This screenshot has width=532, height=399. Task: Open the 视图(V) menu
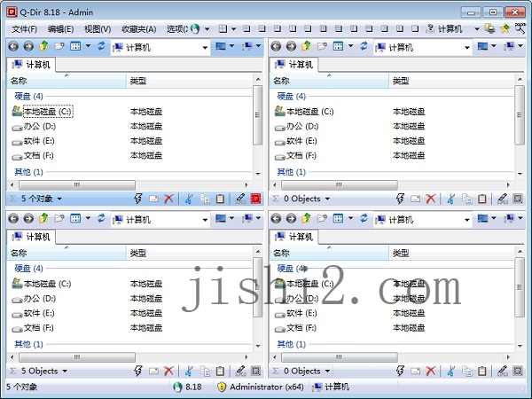98,29
